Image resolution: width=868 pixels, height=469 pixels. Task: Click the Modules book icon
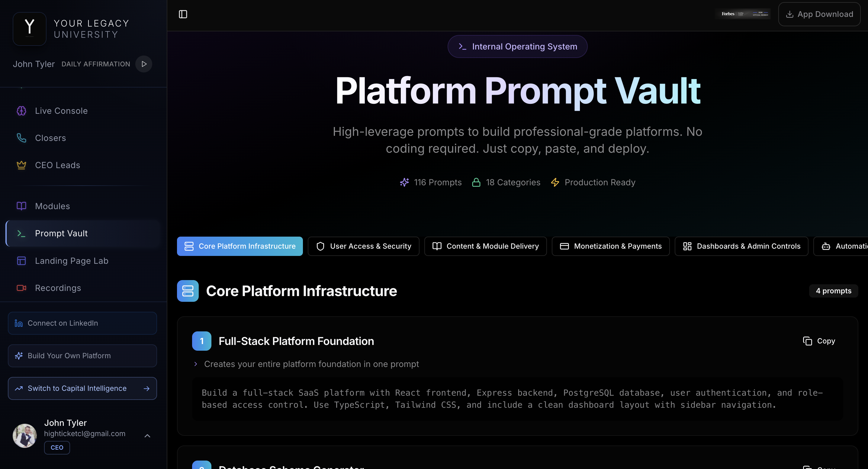tap(21, 206)
